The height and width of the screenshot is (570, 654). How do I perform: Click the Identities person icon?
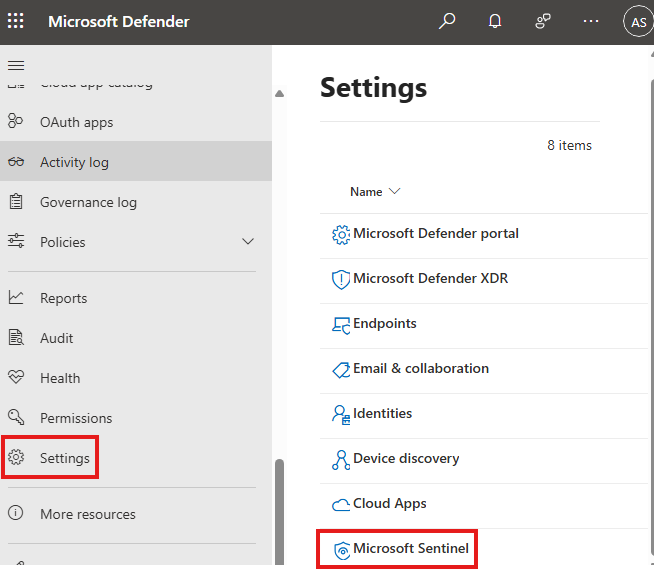[x=341, y=415]
